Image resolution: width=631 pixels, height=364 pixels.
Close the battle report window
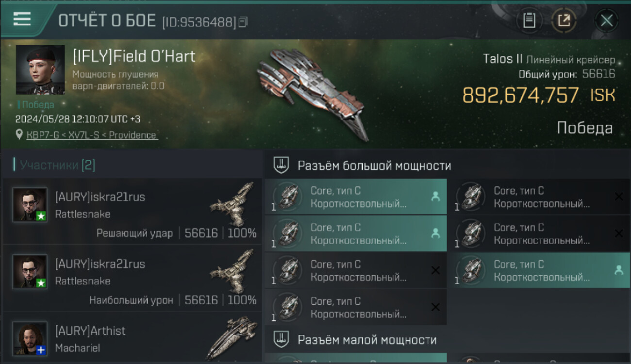pos(607,20)
